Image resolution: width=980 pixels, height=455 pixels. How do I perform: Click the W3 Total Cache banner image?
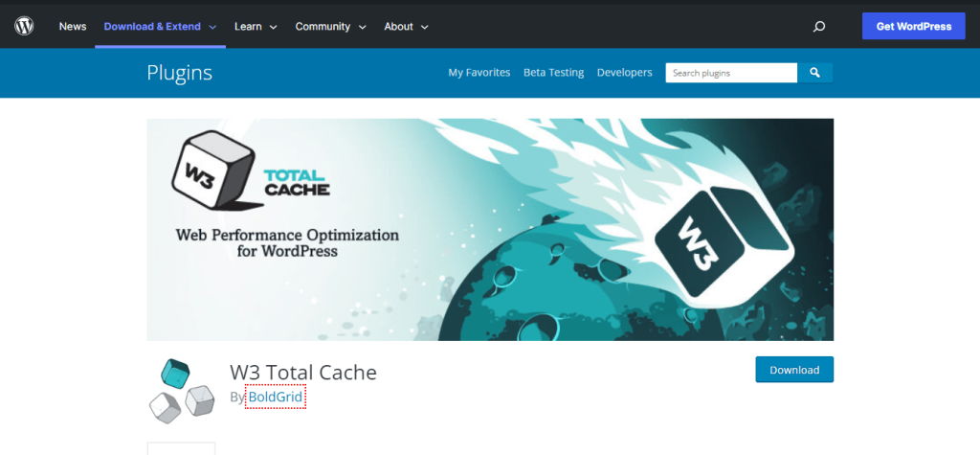pos(490,230)
